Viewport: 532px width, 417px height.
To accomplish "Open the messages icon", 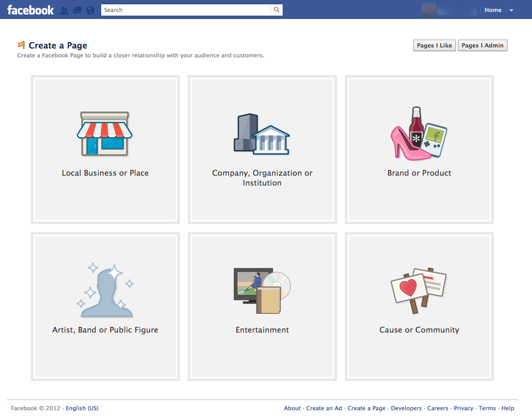I will pos(77,10).
